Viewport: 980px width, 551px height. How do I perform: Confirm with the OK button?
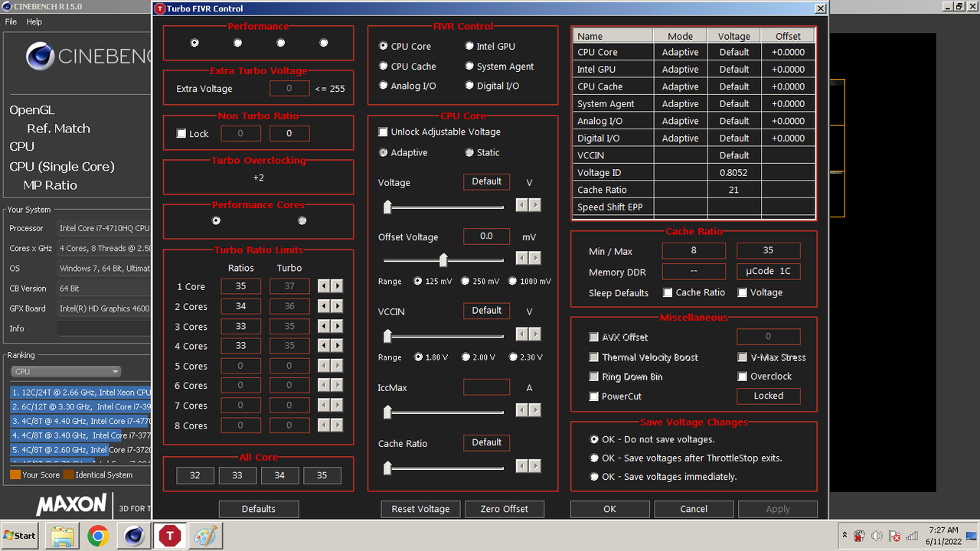pos(609,509)
